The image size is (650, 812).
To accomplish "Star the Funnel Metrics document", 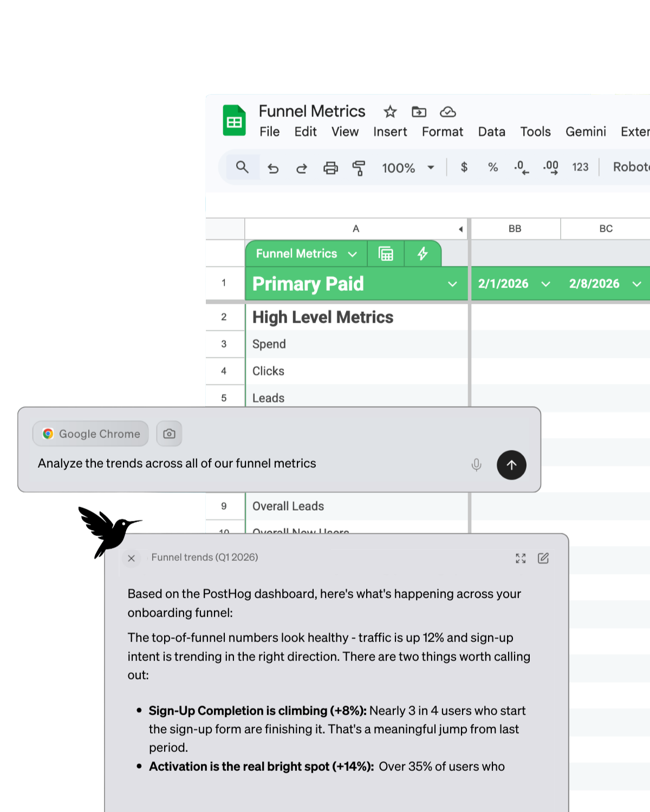I will click(390, 112).
